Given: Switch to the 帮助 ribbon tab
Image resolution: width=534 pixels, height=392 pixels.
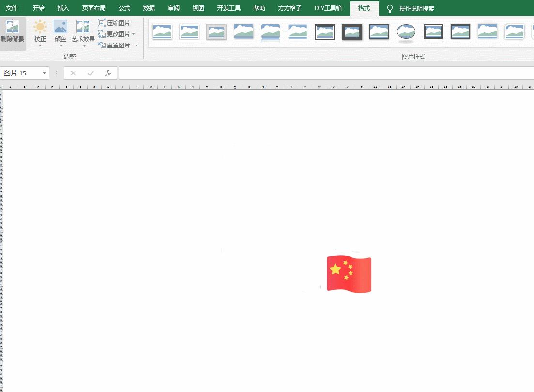Looking at the screenshot, I should (x=259, y=8).
